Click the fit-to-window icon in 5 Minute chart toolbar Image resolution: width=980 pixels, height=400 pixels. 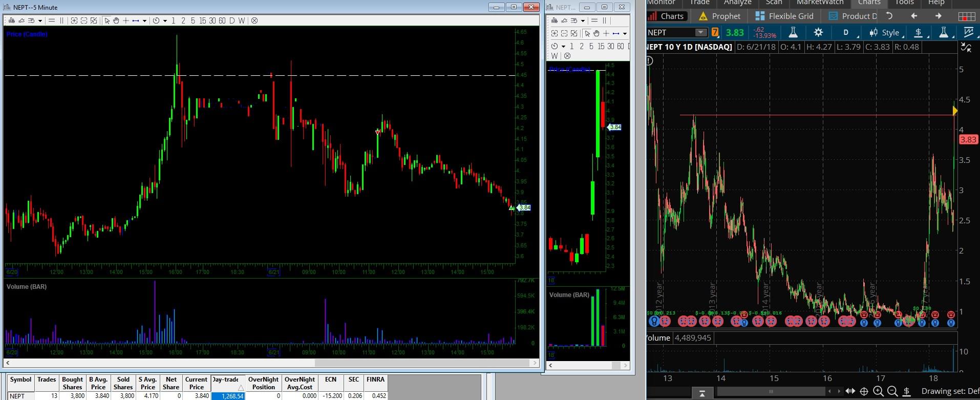[x=94, y=20]
